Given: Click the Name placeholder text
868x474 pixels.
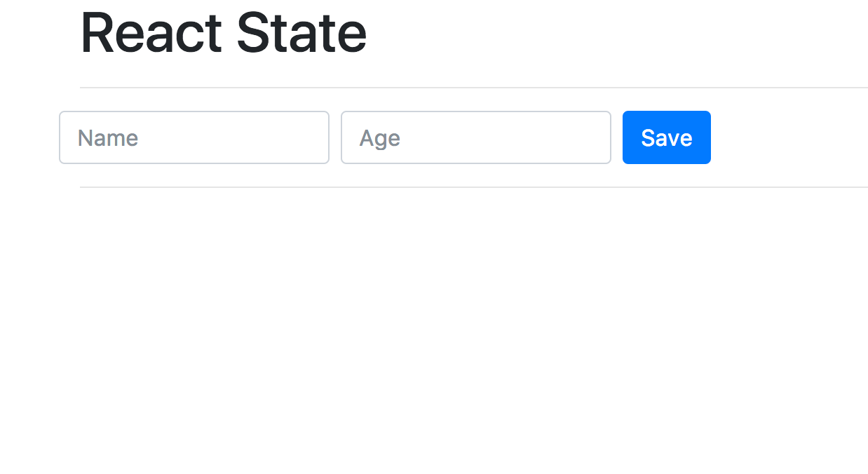Looking at the screenshot, I should pos(108,138).
